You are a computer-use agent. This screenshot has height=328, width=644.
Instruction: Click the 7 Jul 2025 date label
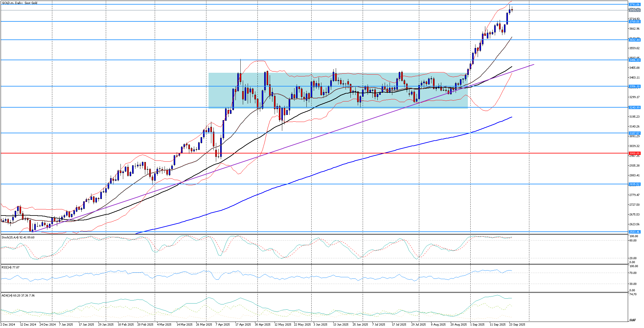click(379, 324)
